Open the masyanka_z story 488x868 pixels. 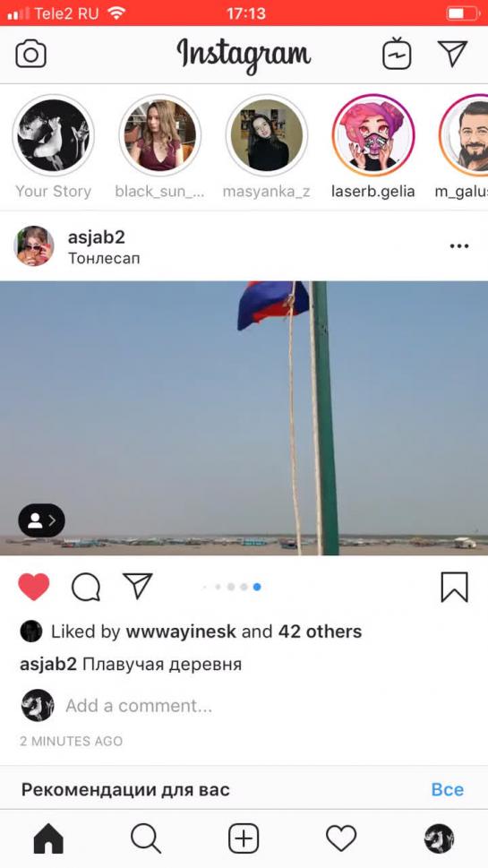tap(267, 135)
